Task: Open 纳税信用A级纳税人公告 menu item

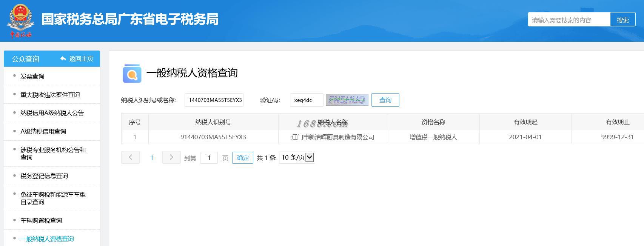Action: 52,113
